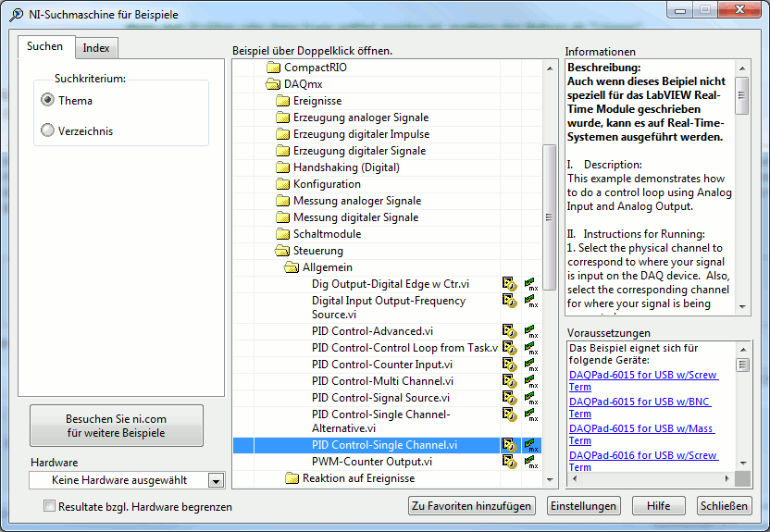Click the example tree scroll down arrow
The height and width of the screenshot is (532, 770).
(550, 480)
